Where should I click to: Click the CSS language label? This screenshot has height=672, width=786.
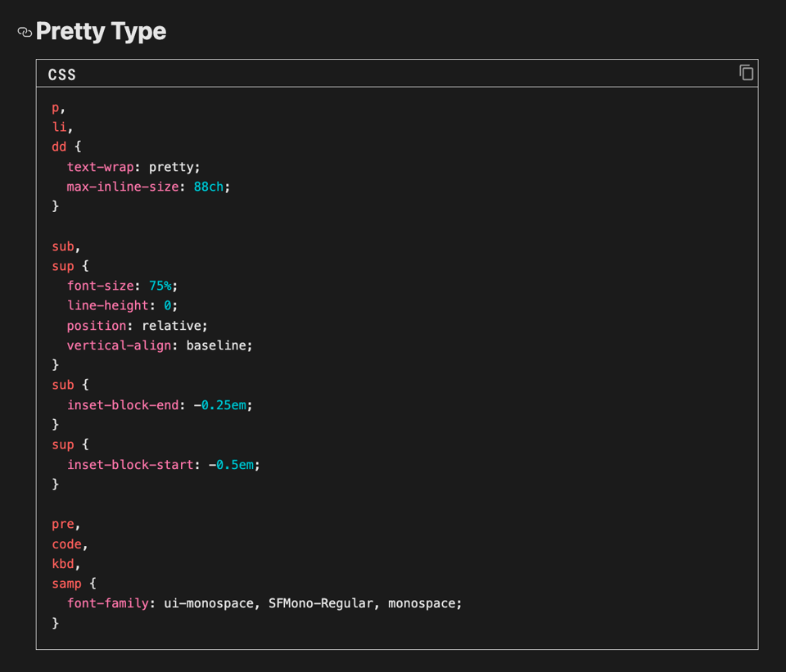tap(62, 74)
